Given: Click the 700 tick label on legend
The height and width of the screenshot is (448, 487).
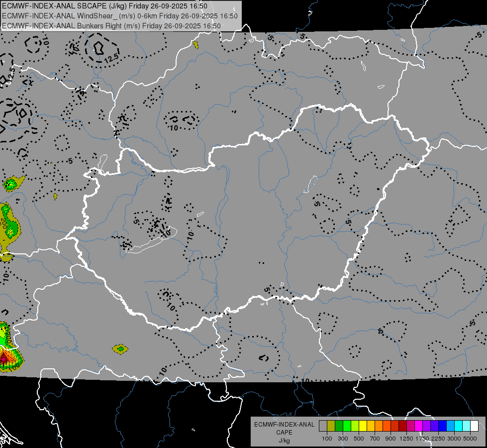Looking at the screenshot, I should pyautogui.click(x=375, y=439).
